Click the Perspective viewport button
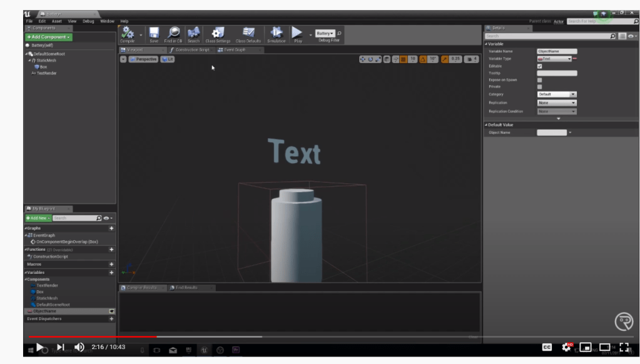The width and height of the screenshot is (640, 364). [x=143, y=59]
